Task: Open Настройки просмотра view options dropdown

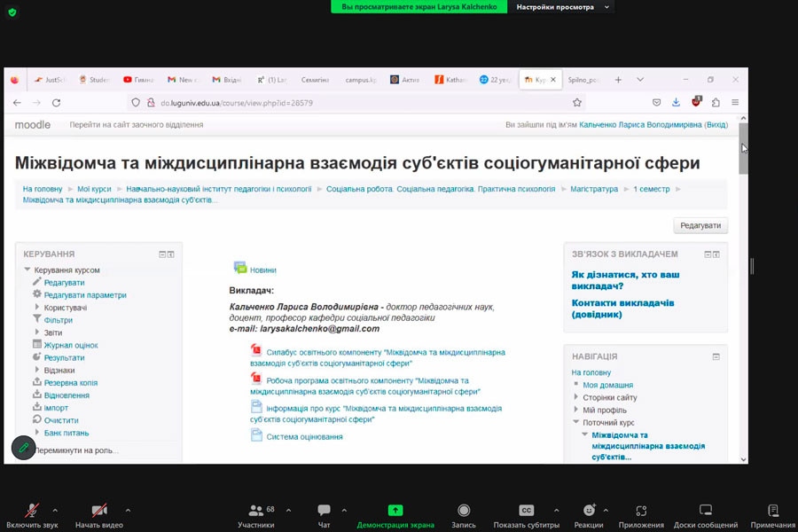Action: coord(560,6)
